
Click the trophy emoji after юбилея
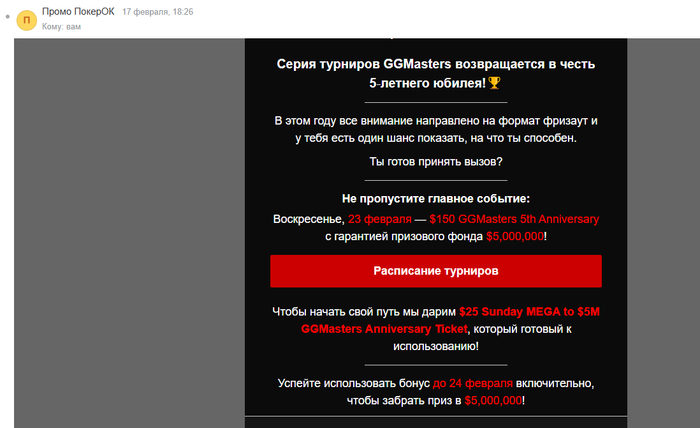pos(494,83)
